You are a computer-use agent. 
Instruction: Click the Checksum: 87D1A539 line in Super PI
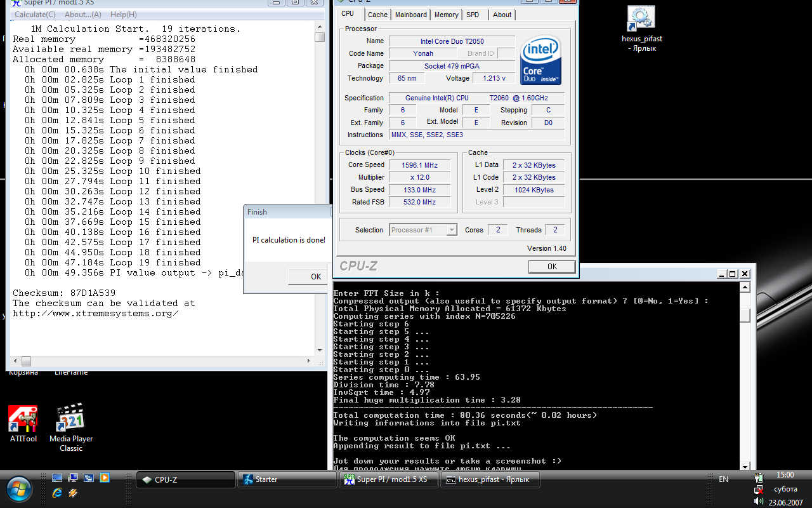click(64, 293)
